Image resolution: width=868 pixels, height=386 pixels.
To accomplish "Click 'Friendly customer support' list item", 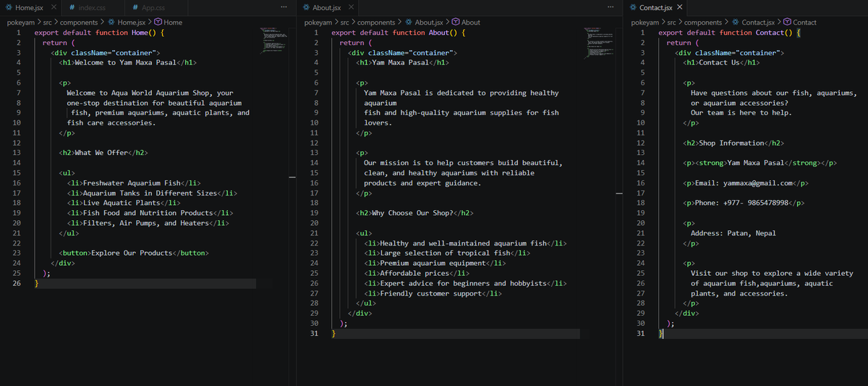I will coord(433,294).
